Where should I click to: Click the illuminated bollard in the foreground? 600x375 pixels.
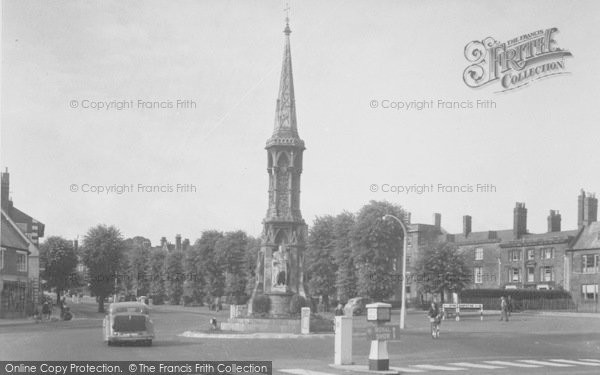click(x=378, y=336)
